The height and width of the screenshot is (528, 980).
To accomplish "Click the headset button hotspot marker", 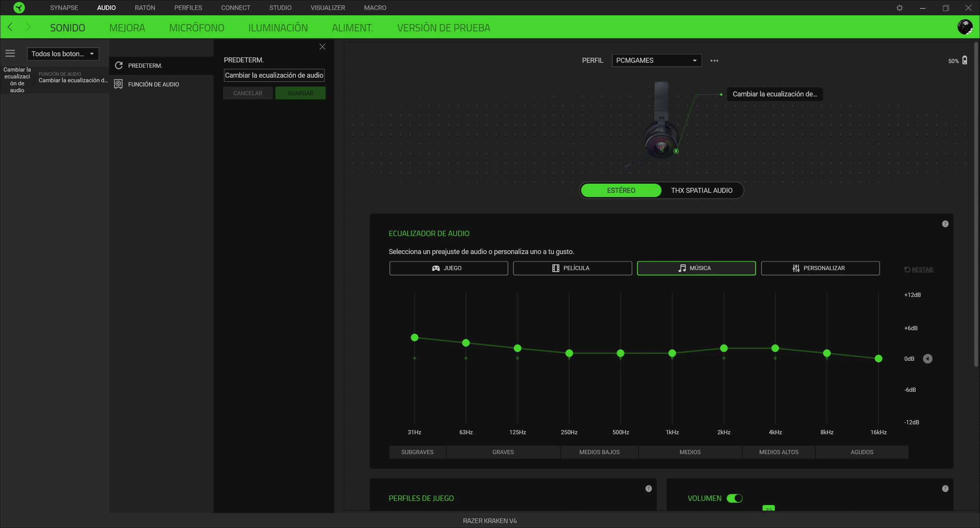I will click(676, 151).
